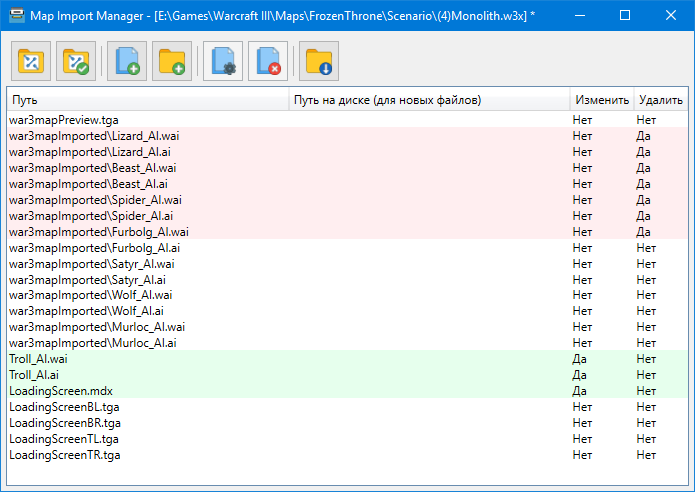The height and width of the screenshot is (492, 695).
Task: Click Изменить value Нет for Murloc_AI.ai
Action: tap(582, 343)
